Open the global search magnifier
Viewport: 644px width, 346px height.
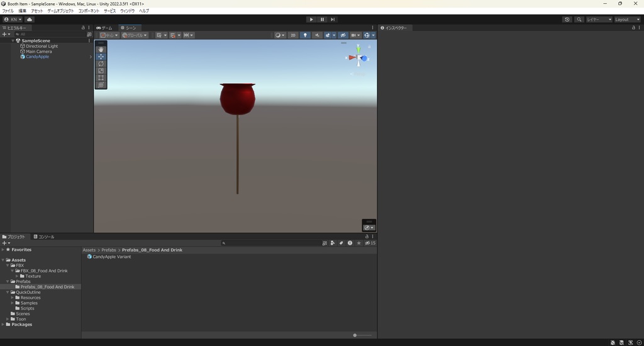click(x=579, y=20)
